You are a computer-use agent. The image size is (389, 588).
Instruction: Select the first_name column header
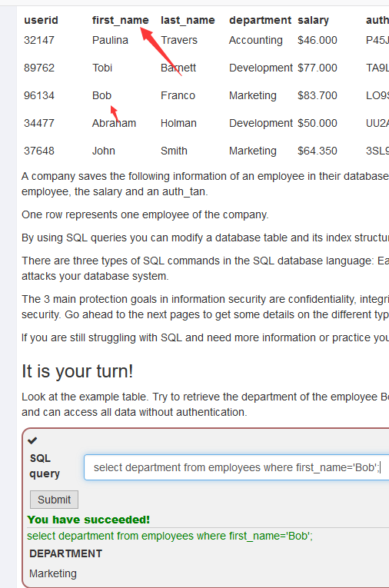[x=120, y=20]
